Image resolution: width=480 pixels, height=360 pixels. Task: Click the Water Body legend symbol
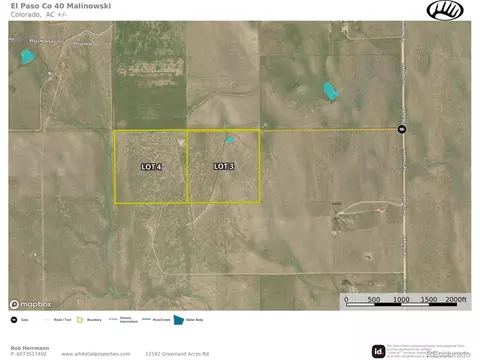(179, 320)
